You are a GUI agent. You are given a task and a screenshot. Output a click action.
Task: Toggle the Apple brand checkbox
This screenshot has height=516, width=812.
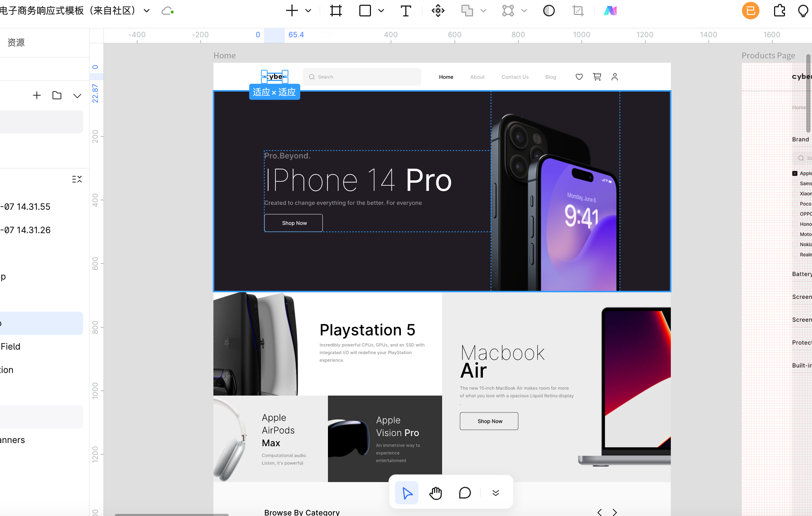click(795, 173)
